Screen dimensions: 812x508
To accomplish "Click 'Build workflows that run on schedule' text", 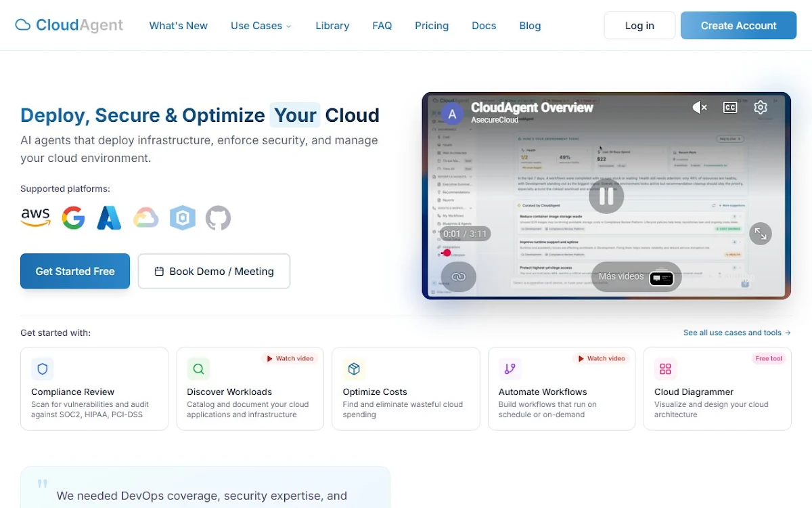I will [x=547, y=409].
